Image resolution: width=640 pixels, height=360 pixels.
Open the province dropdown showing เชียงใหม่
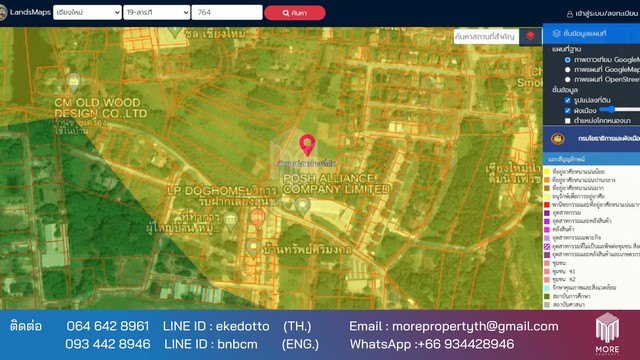87,12
